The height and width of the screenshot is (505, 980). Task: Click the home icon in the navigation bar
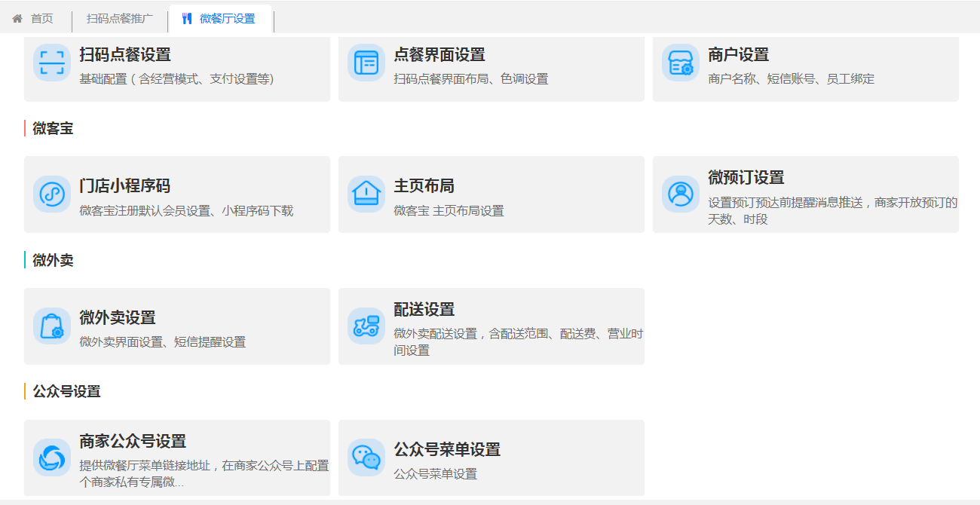click(17, 18)
